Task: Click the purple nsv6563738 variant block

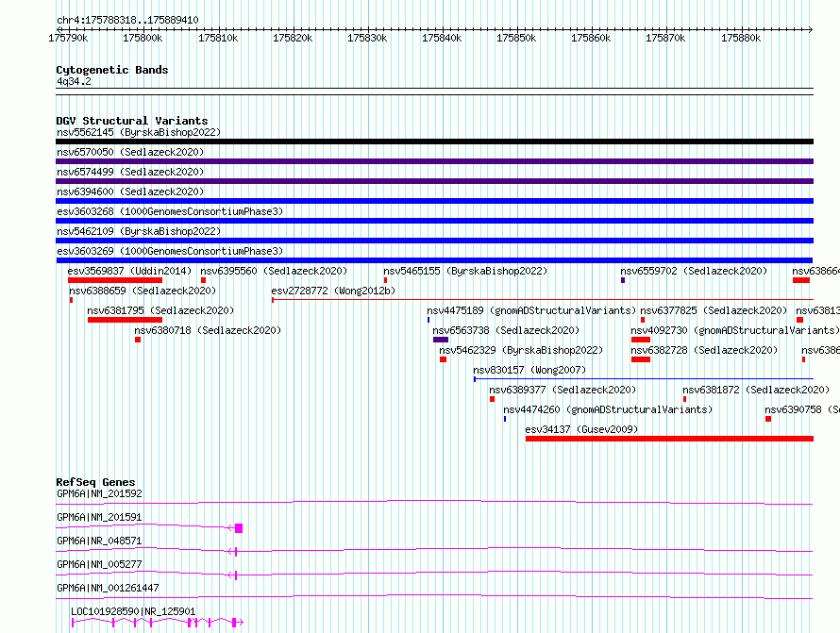Action: 441,340
